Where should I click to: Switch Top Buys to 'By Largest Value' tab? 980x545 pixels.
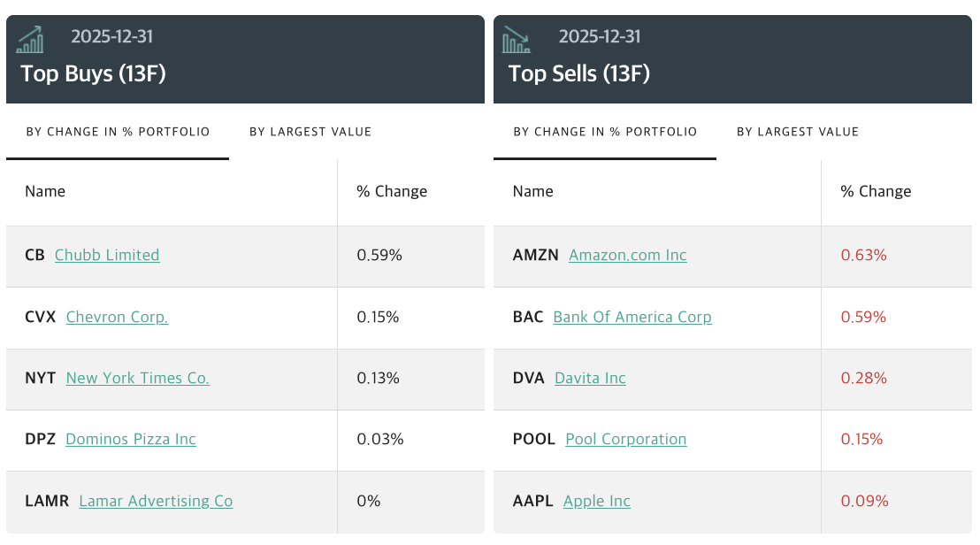tap(310, 132)
